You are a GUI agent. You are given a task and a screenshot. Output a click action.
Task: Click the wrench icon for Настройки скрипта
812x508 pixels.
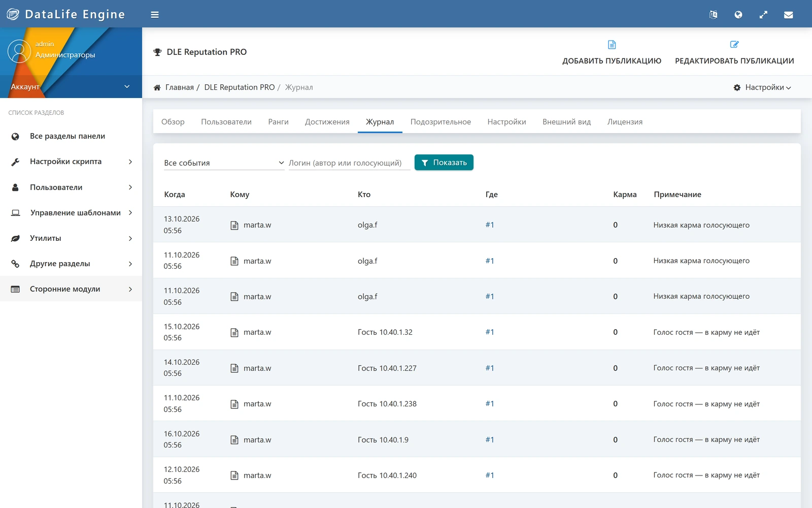[x=15, y=162]
